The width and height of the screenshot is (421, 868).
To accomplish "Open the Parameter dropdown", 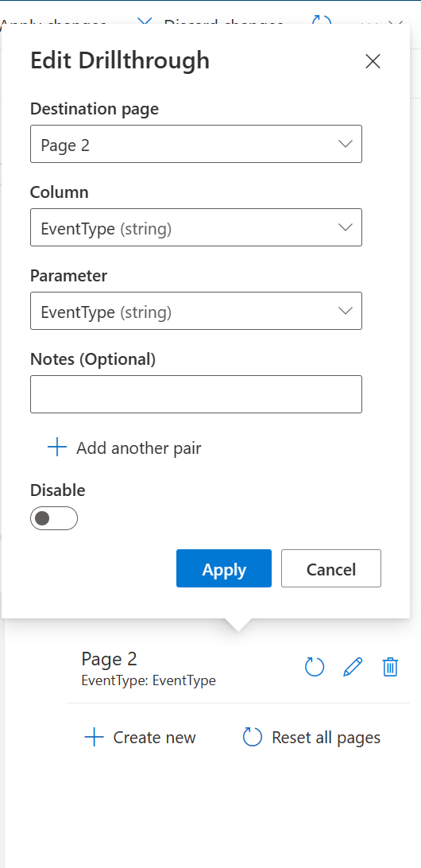I will (196, 311).
